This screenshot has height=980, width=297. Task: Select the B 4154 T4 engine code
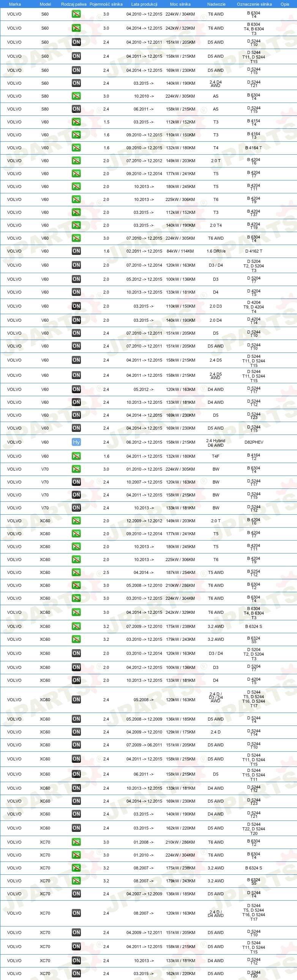(254, 122)
